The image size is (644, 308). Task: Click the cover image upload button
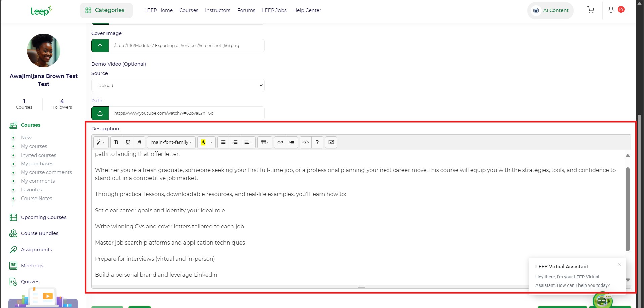(100, 46)
